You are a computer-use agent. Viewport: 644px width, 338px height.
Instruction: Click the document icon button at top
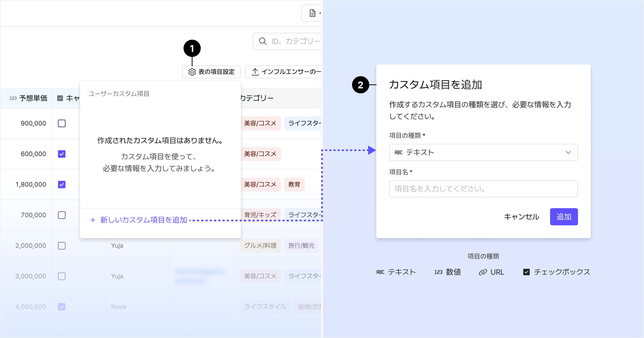click(312, 13)
